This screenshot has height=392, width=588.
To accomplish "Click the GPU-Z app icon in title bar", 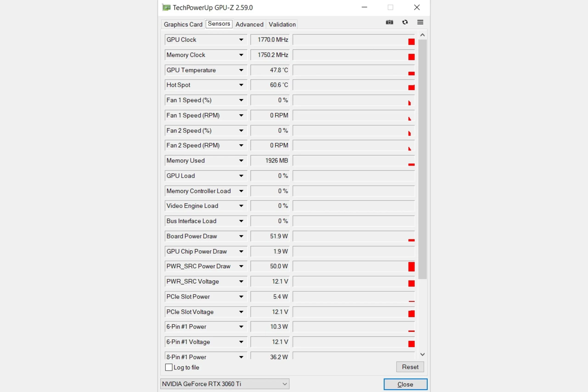I will click(x=166, y=8).
